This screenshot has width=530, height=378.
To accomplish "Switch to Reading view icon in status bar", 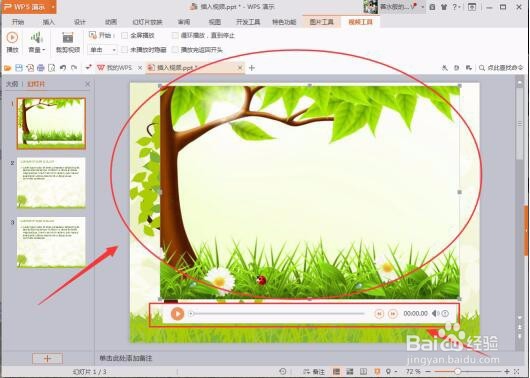I will 363,372.
